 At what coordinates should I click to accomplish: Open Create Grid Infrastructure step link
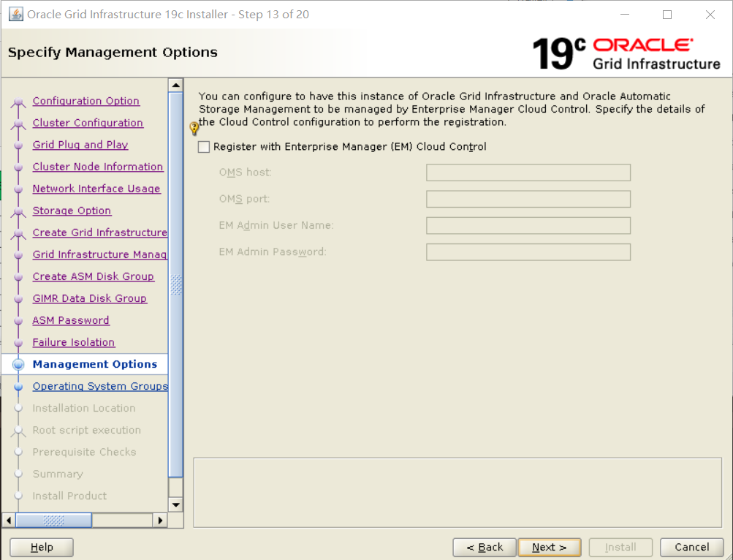(100, 233)
